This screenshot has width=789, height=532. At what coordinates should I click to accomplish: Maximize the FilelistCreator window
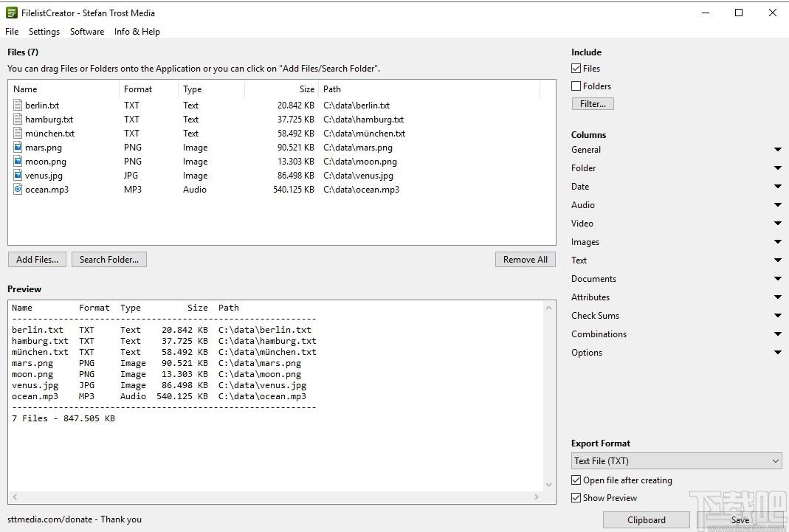[739, 13]
